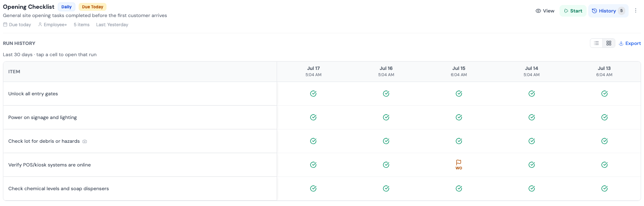Open Jul 16 check for lot debris item

386,141
